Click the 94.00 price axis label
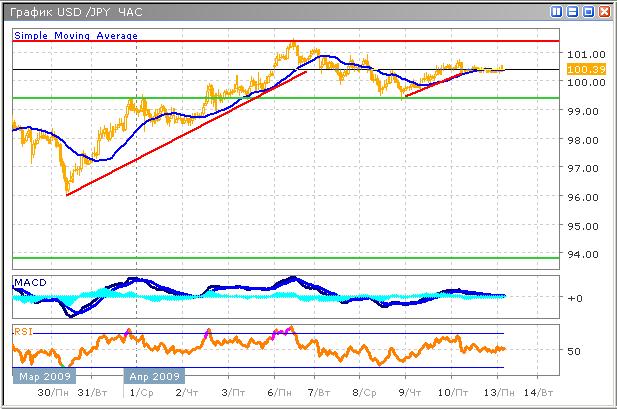617x409 pixels. (x=580, y=254)
